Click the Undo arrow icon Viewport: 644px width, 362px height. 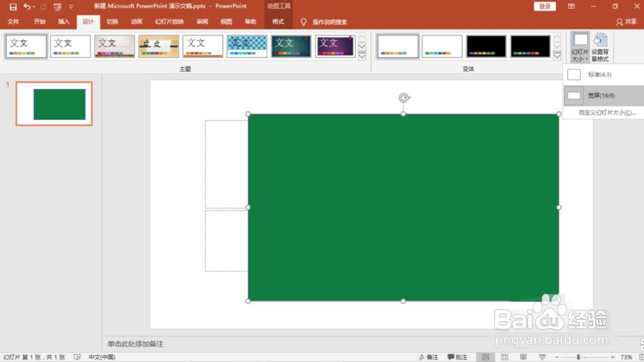pos(27,7)
